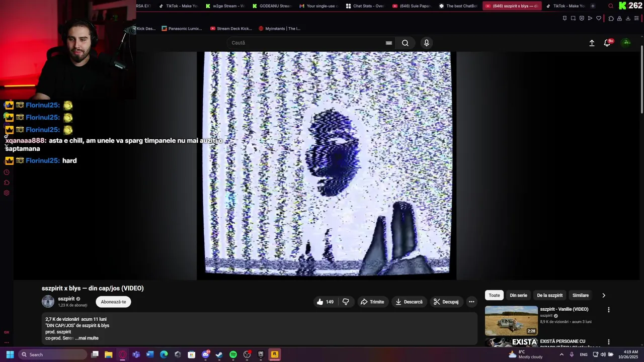Screen dimensions: 644x362
Task: Click the browser tab search magnifier icon
Action: pyautogui.click(x=611, y=6)
